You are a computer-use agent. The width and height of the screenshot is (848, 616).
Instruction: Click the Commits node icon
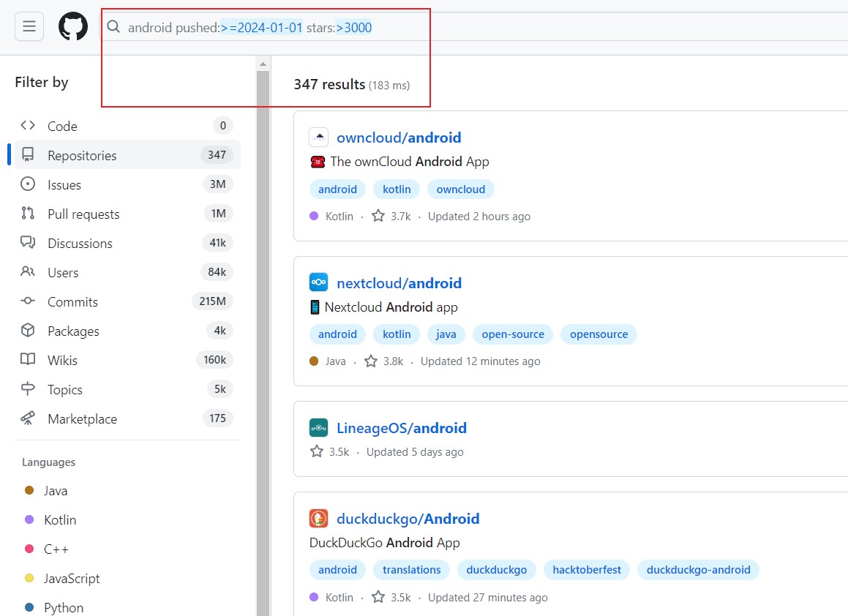pos(28,301)
